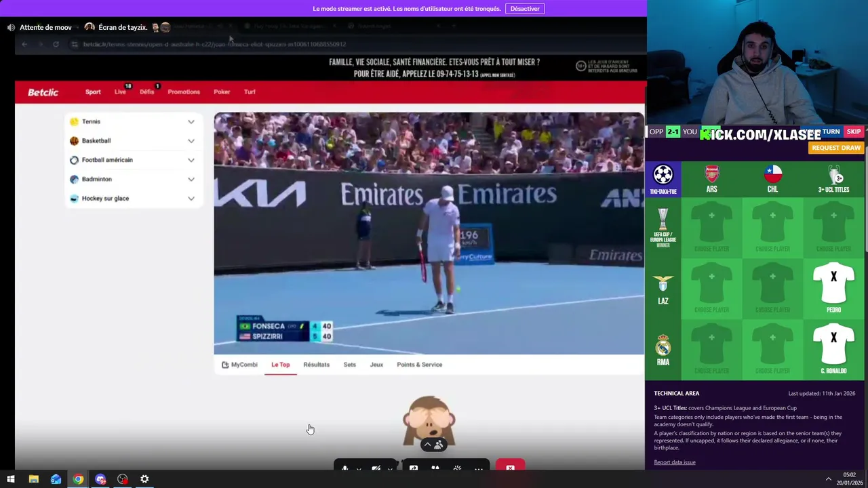Open camera options arrow in call bar
The image size is (868, 488).
click(x=390, y=468)
